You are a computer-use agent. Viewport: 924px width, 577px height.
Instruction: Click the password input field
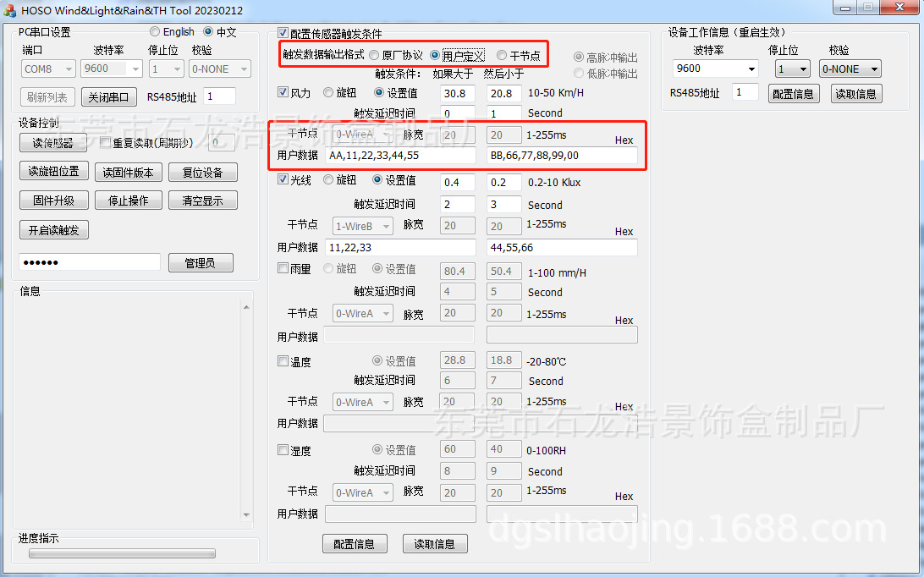(x=89, y=262)
